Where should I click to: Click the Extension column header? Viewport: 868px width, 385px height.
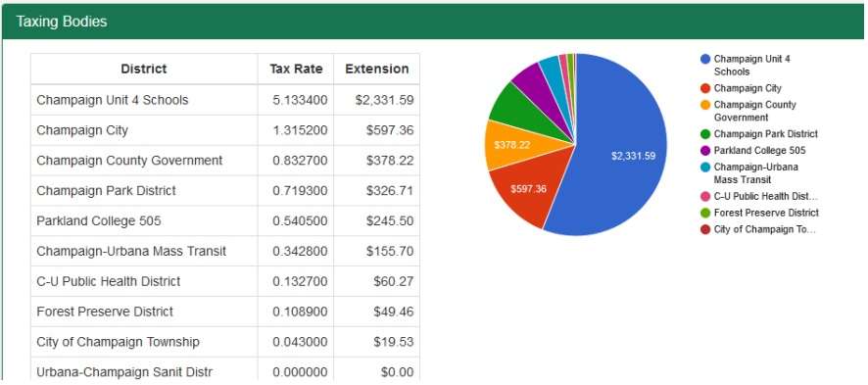click(x=377, y=70)
